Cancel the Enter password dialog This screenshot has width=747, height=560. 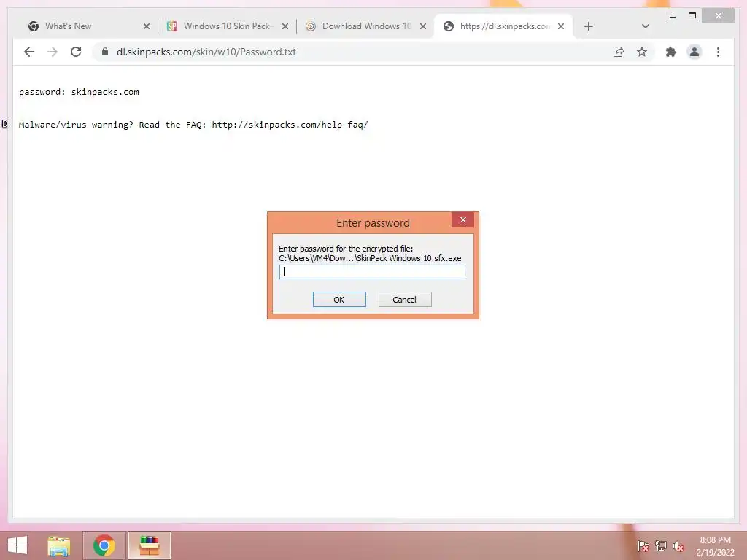404,300
